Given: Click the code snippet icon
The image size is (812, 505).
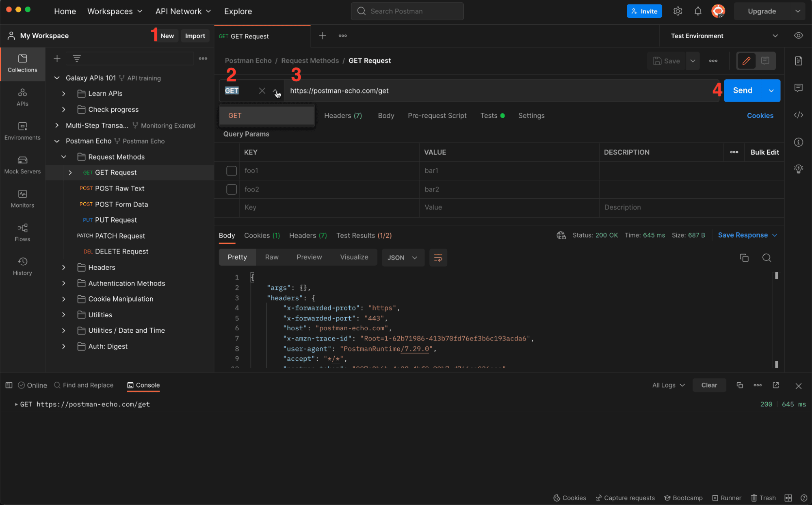Looking at the screenshot, I should [798, 115].
